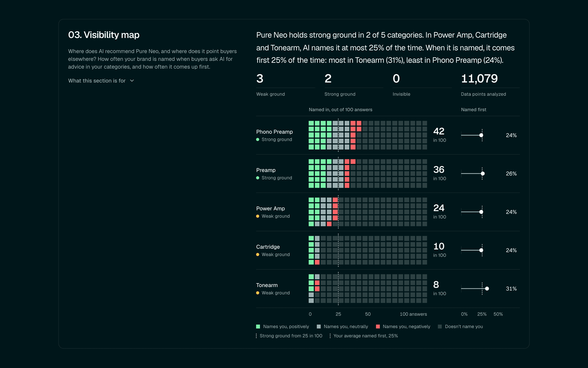
Task: Click the Power Amp named-first slider dot
Action: (x=481, y=212)
